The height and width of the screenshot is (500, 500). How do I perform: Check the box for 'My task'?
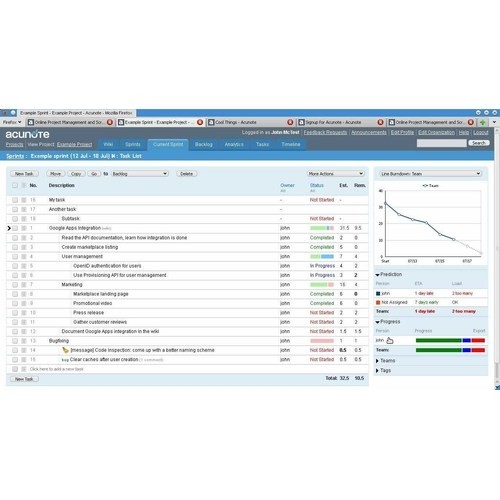[x=15, y=200]
